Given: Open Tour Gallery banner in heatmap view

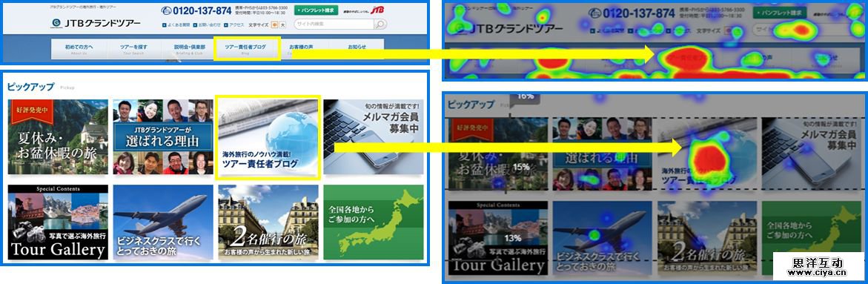Looking at the screenshot, I should pos(497,238).
